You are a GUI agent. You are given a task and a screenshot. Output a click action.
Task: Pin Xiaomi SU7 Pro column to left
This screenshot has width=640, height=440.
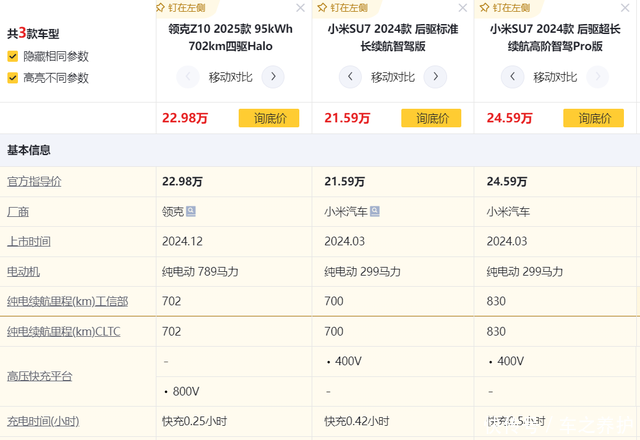(510, 7)
